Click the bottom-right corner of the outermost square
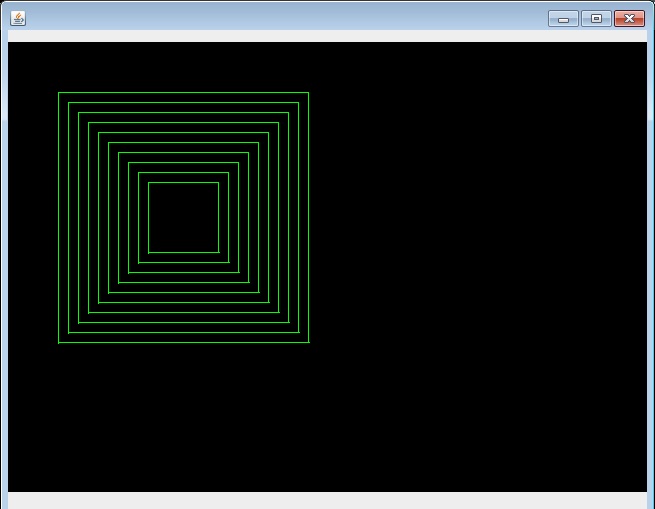 (x=308, y=343)
